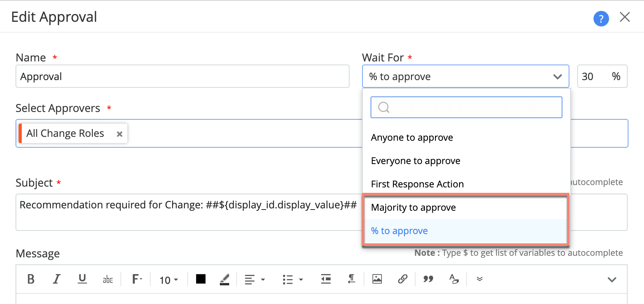This screenshot has width=644, height=304.
Task: Show more toolbar options double chevron
Action: tap(480, 279)
